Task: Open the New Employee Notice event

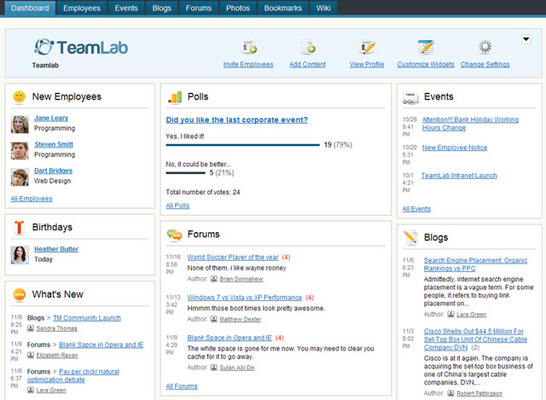Action: coord(455,148)
